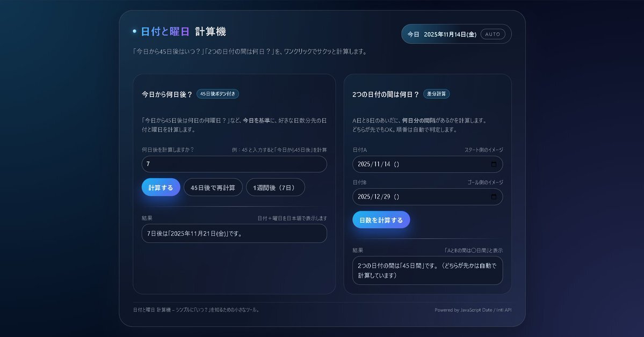Open calendar picker icon for 日付A
This screenshot has width=644, height=337.
(494, 164)
